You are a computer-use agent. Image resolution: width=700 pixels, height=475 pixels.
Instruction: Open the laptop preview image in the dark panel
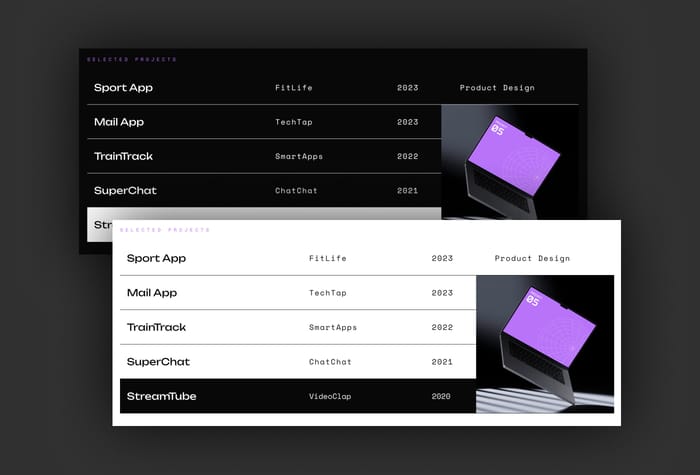click(x=510, y=162)
